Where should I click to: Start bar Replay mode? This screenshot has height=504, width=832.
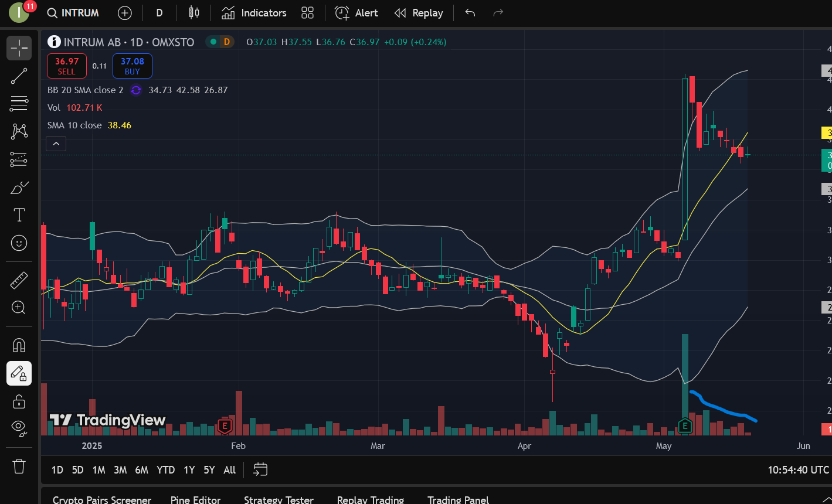419,13
